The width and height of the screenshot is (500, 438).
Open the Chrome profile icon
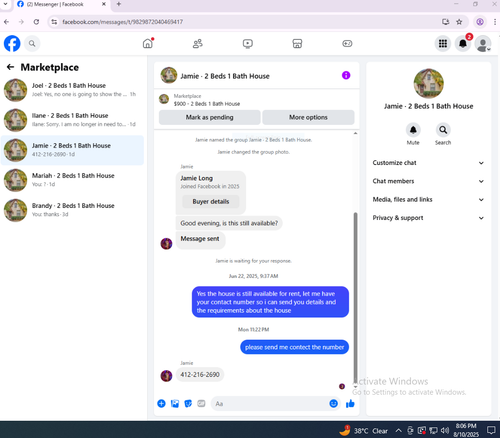tap(480, 22)
